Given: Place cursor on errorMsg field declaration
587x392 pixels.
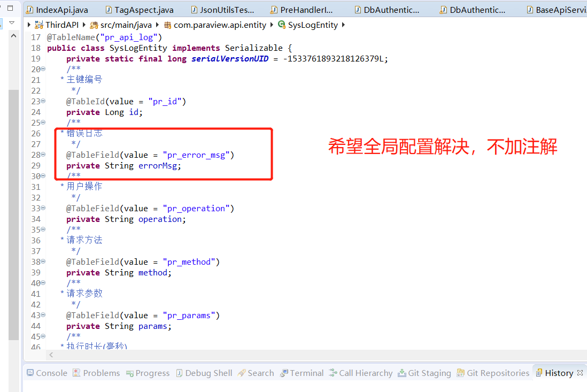Looking at the screenshot, I should pos(160,166).
